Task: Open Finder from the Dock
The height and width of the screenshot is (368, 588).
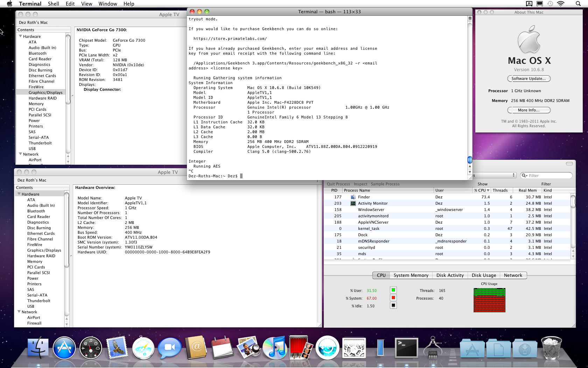Action: click(x=38, y=348)
